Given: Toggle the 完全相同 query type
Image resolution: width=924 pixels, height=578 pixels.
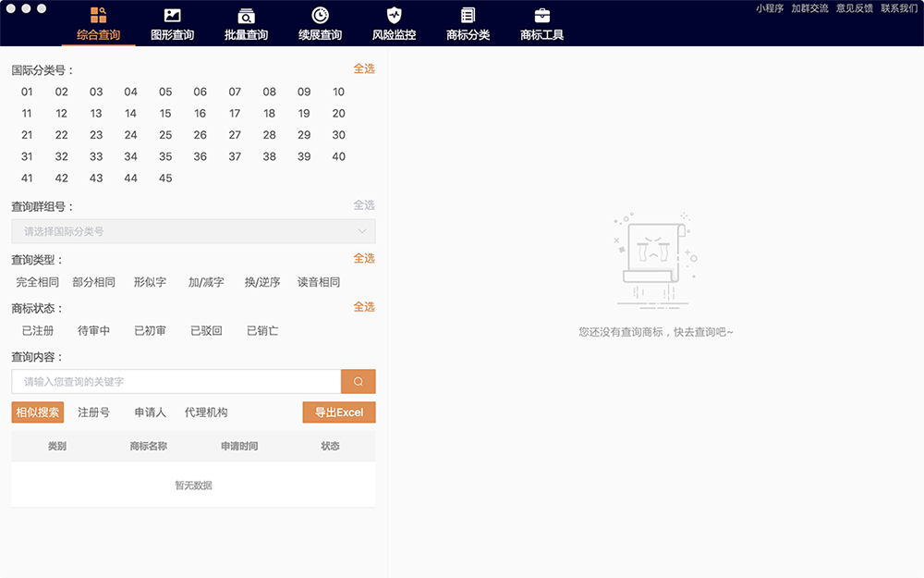Looking at the screenshot, I should point(38,282).
